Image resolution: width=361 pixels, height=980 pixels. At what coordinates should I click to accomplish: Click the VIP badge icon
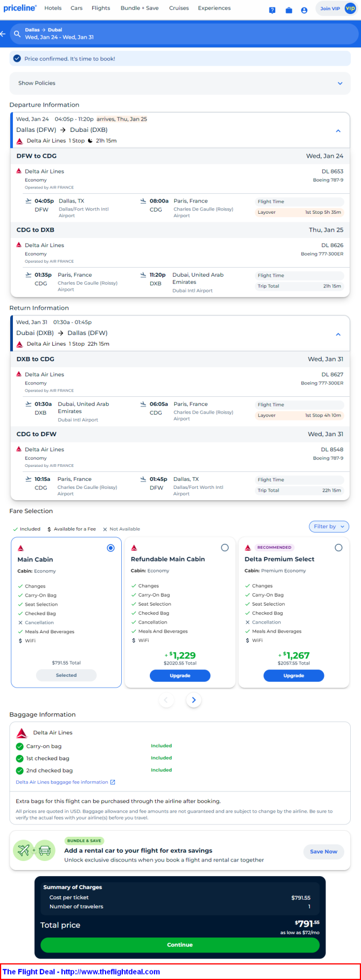point(350,8)
